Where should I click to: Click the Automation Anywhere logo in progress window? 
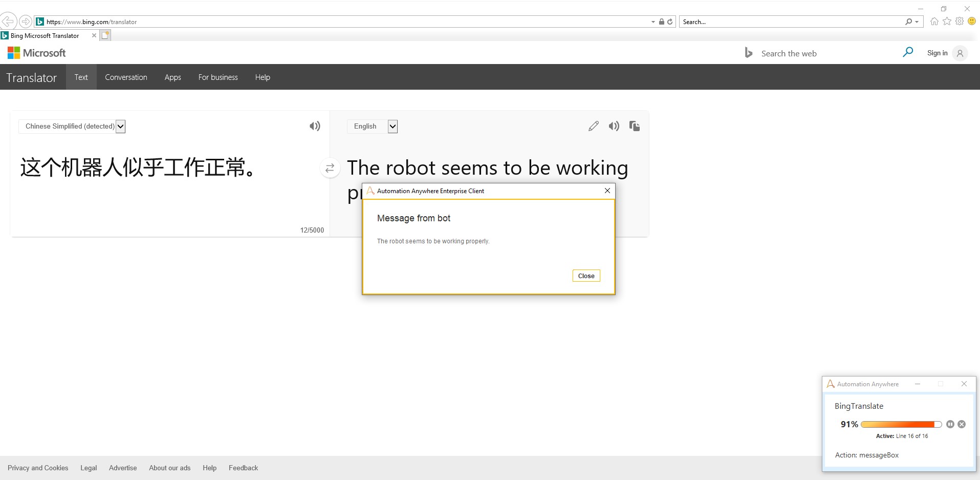[x=831, y=384]
